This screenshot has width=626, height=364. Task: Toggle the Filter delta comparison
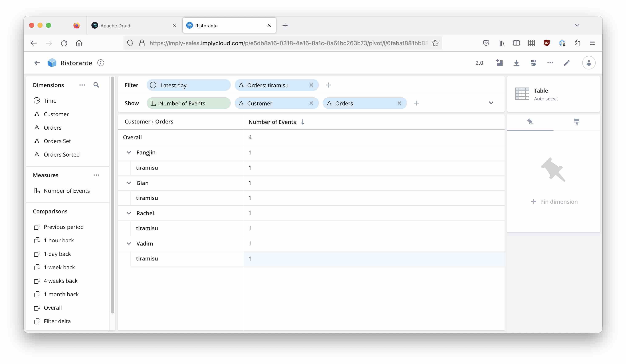click(x=57, y=321)
